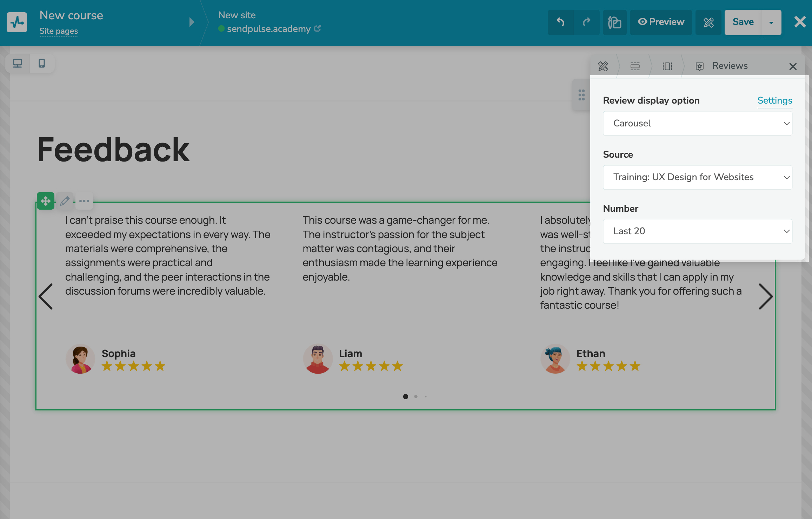
Task: Switch to desktop view icon
Action: pos(17,63)
